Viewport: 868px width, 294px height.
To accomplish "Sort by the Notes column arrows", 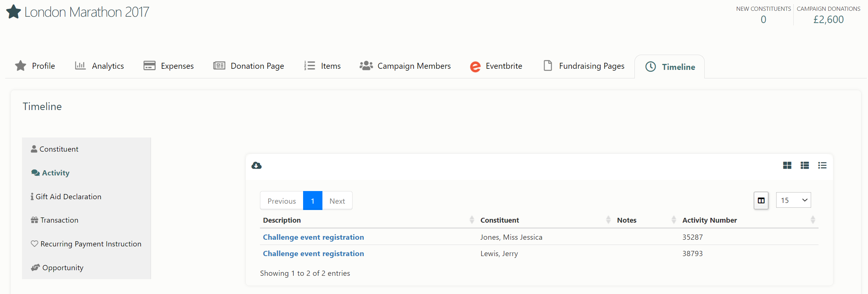I will [674, 220].
